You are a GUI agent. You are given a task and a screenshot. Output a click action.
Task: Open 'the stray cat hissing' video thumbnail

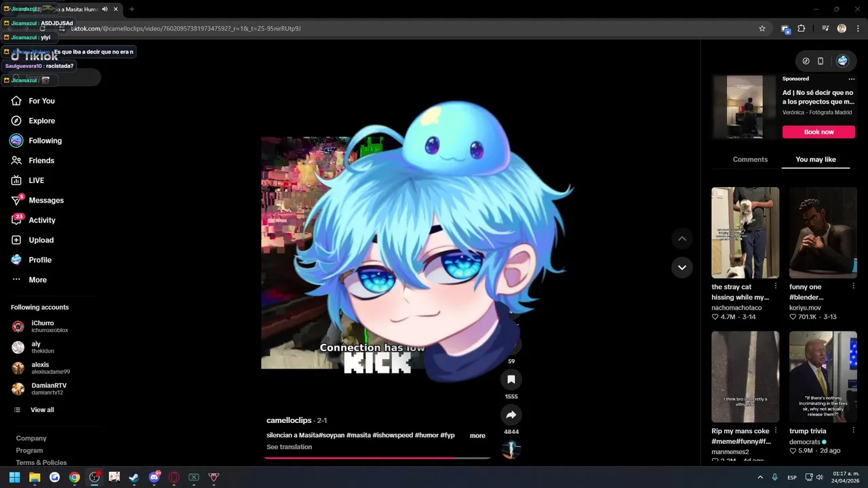745,232
